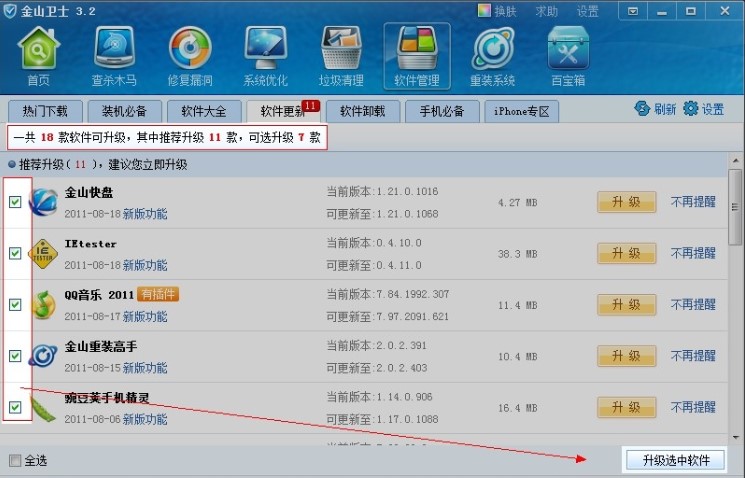745x478 pixels.
Task: Click the IEtester app icon
Action: [x=43, y=254]
